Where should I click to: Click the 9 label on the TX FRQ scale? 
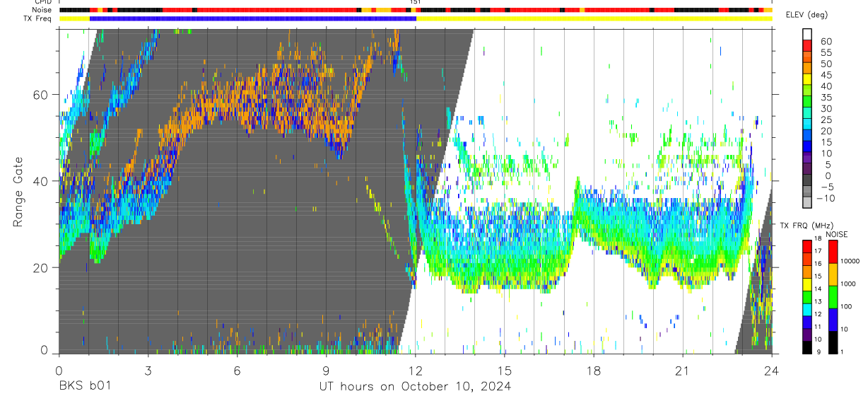click(x=818, y=353)
